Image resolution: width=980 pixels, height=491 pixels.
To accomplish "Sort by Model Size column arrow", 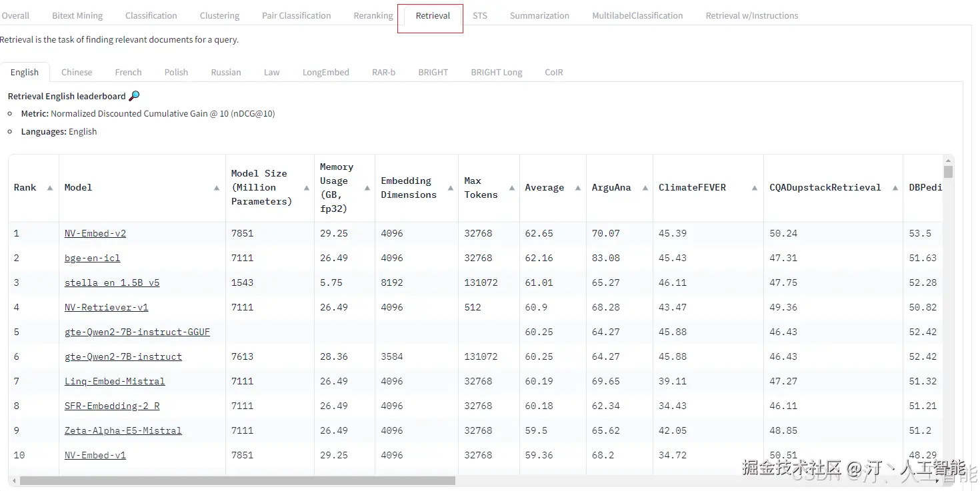I will click(x=307, y=188).
